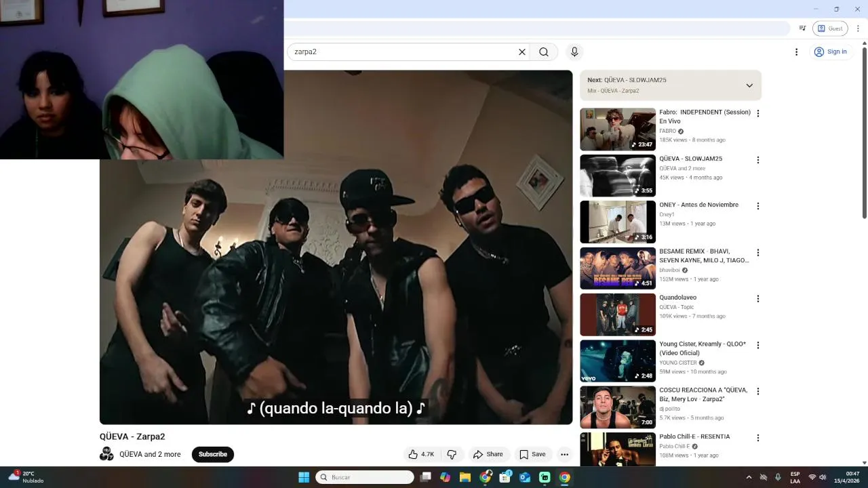Subscribe to QÜEVA channel
Viewport: 868px width, 488px height.
tap(213, 454)
